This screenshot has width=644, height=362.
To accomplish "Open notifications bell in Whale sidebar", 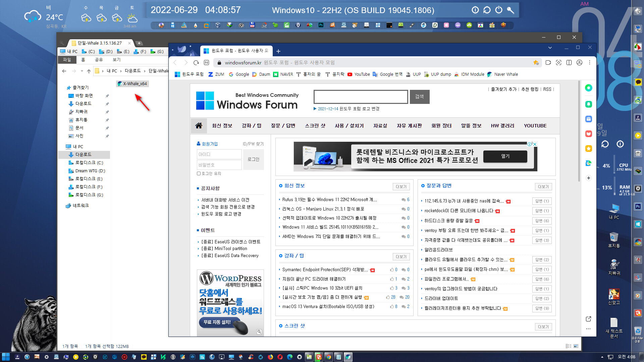I will click(589, 104).
